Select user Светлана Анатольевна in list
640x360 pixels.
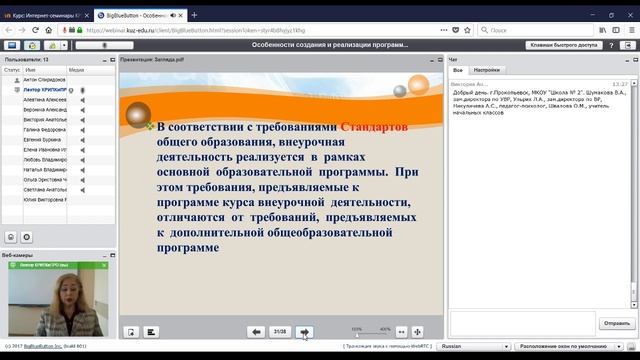click(58, 190)
